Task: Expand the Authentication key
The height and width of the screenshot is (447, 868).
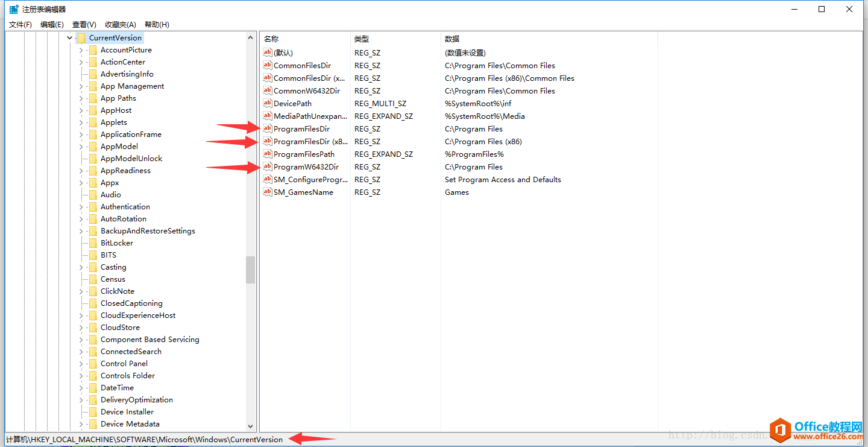Action: [x=81, y=207]
